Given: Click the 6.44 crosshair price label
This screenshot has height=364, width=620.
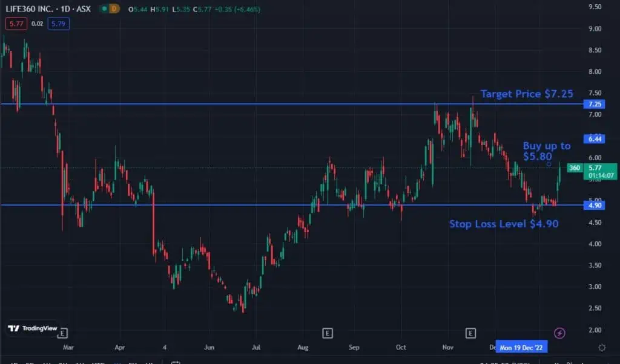Looking at the screenshot, I should (596, 139).
